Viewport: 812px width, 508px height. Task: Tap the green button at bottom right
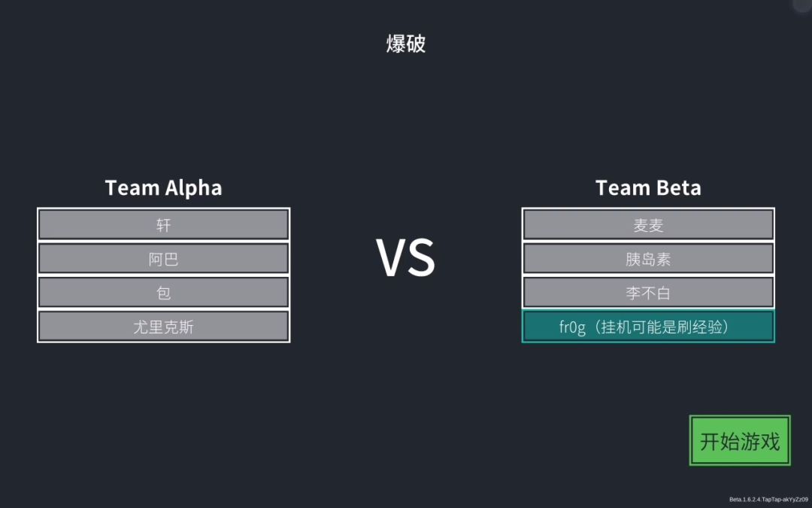[x=740, y=440]
